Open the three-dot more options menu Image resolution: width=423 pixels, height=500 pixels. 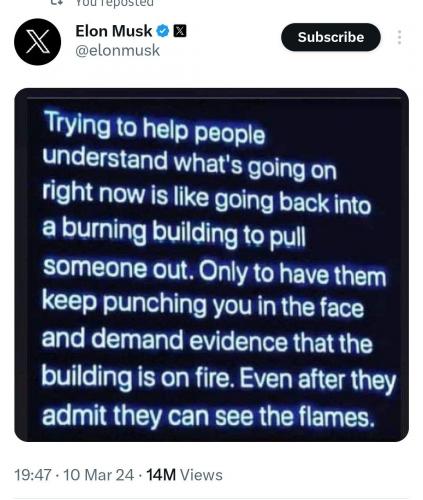click(x=399, y=37)
